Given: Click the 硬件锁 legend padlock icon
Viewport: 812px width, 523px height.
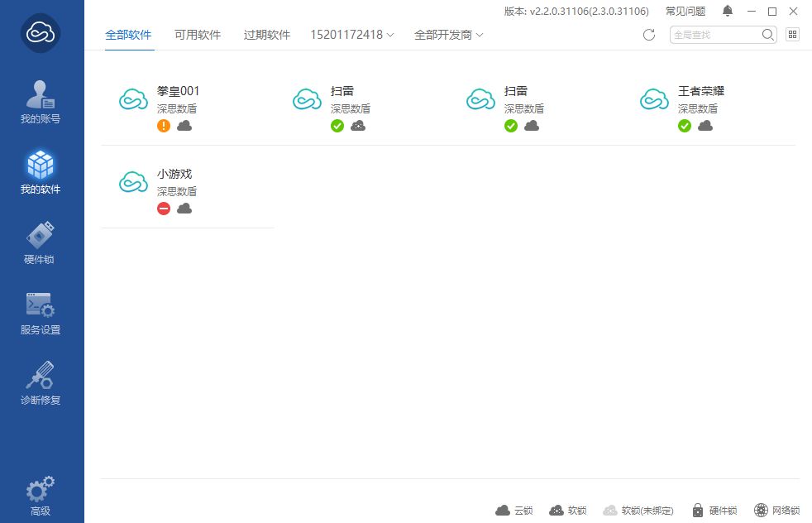Looking at the screenshot, I should point(698,511).
